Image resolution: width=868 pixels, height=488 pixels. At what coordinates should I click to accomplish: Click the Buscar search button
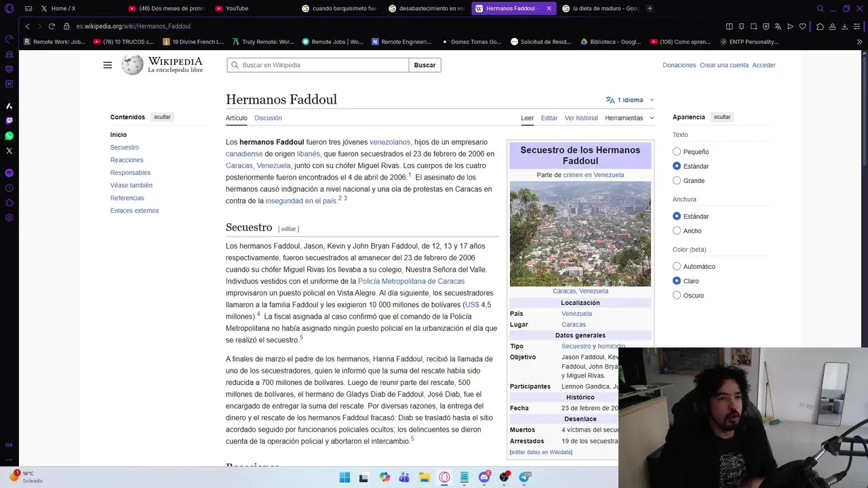425,65
